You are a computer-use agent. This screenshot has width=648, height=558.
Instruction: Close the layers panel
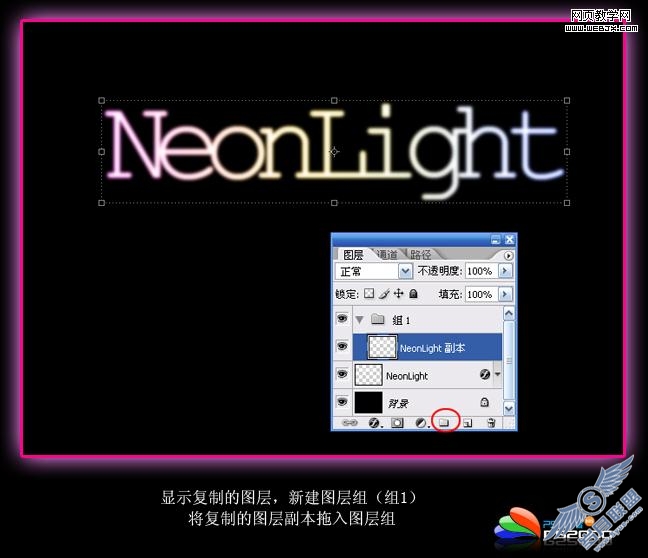[510, 239]
